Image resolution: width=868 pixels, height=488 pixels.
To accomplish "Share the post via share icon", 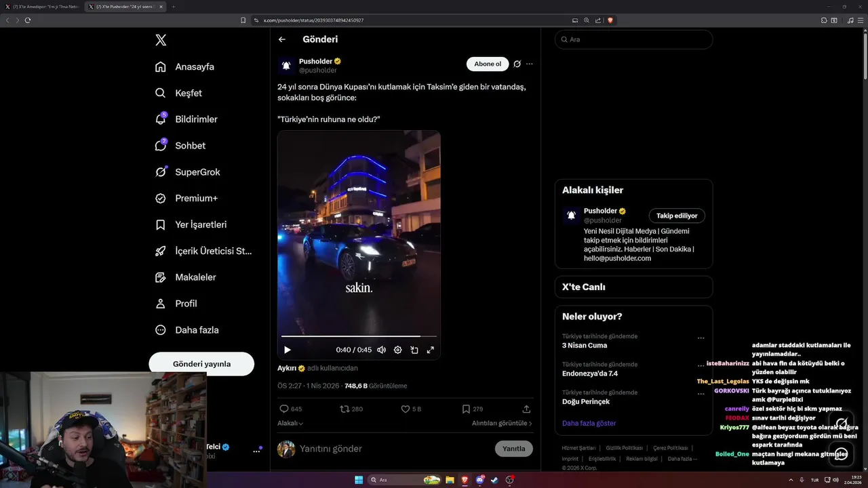I will (x=526, y=409).
